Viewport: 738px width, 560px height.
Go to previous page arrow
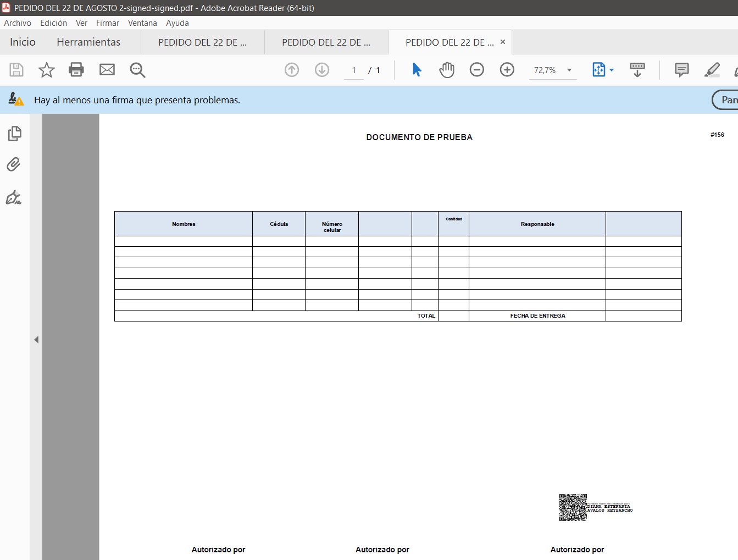tap(292, 70)
